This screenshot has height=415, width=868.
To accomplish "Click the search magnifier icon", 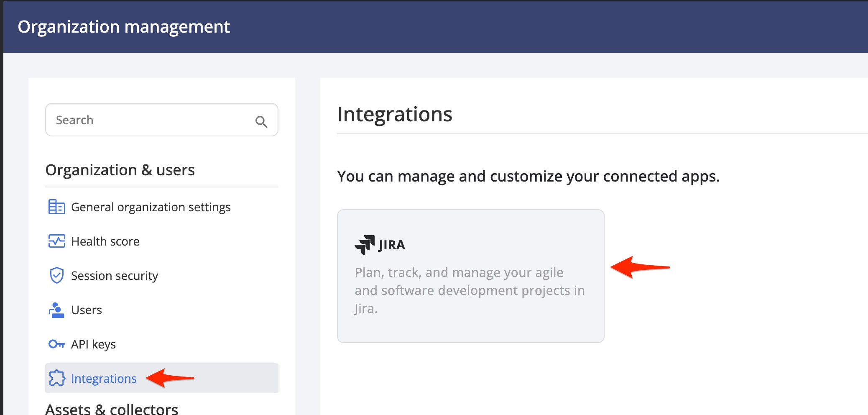I will pyautogui.click(x=261, y=121).
